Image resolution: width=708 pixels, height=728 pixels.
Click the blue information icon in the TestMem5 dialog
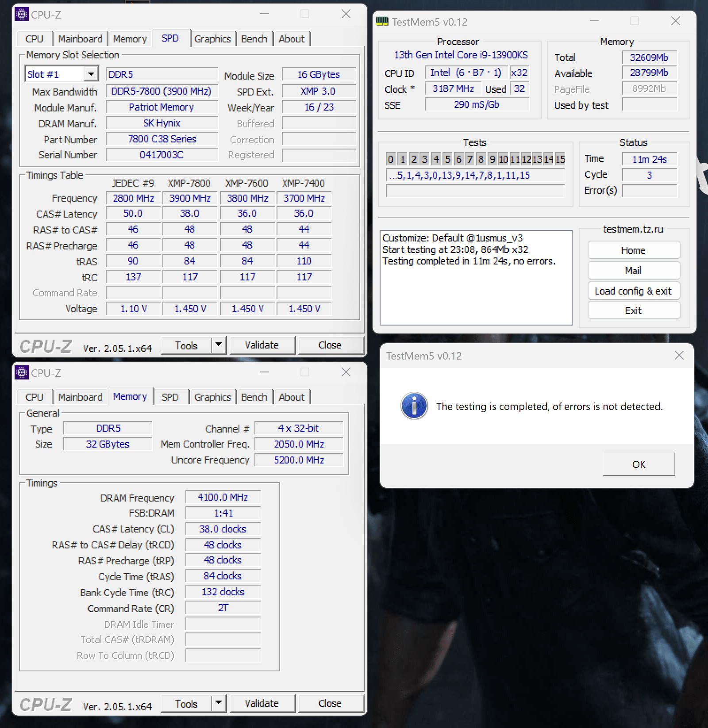tap(414, 406)
